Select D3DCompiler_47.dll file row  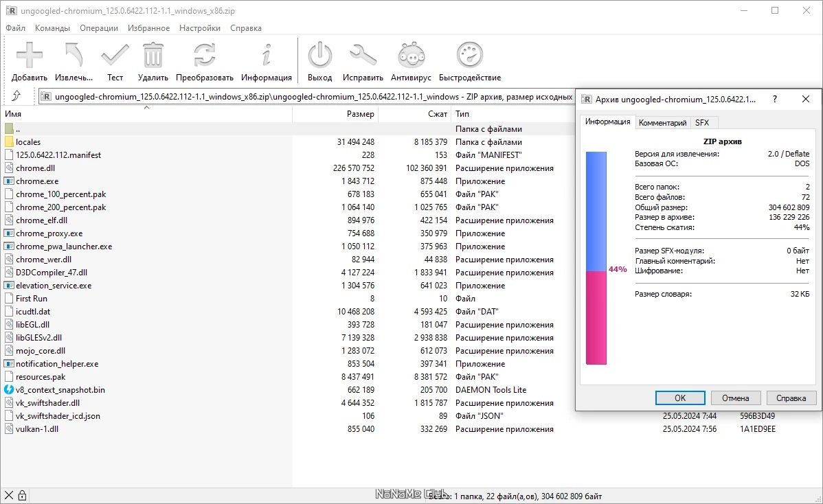pos(287,272)
